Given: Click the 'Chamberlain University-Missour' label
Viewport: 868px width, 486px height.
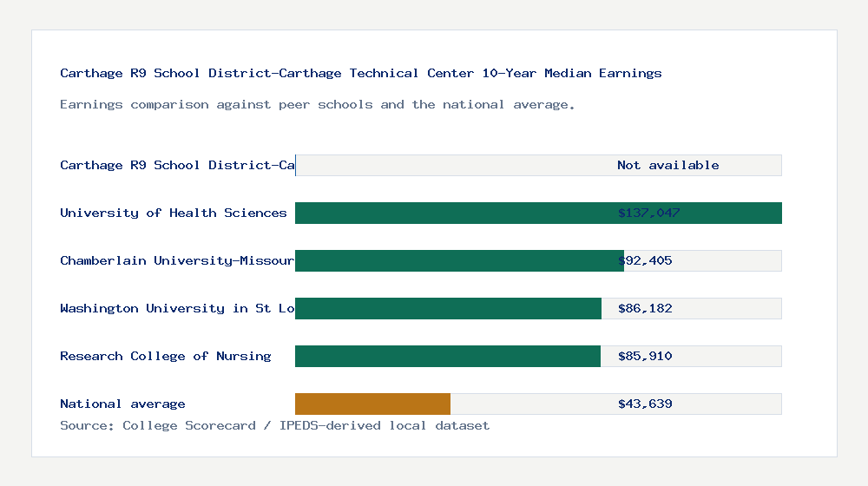Looking at the screenshot, I should pyautogui.click(x=177, y=260).
